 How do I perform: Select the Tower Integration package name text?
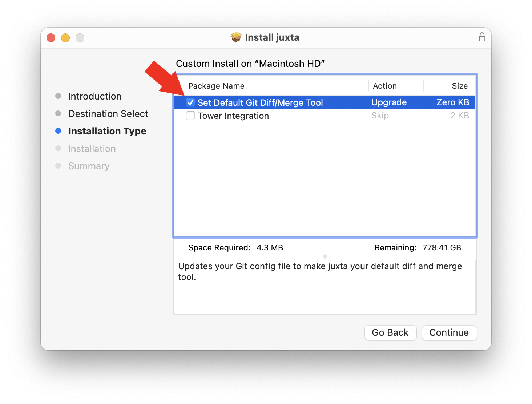tap(233, 116)
